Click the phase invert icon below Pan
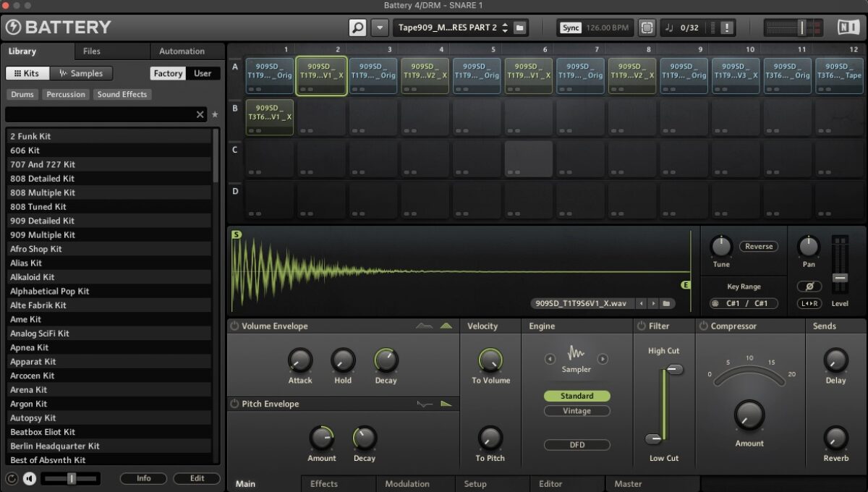The height and width of the screenshot is (492, 868). point(809,287)
